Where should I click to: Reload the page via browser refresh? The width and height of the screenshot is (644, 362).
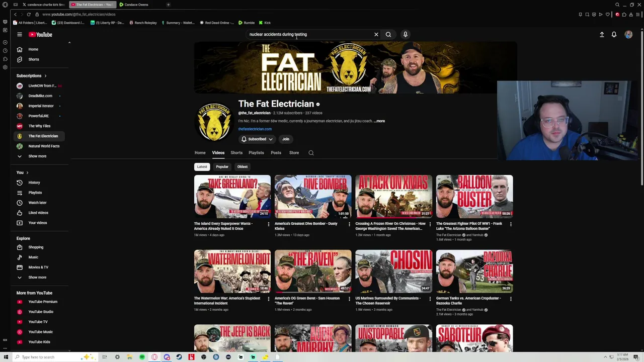[29, 14]
